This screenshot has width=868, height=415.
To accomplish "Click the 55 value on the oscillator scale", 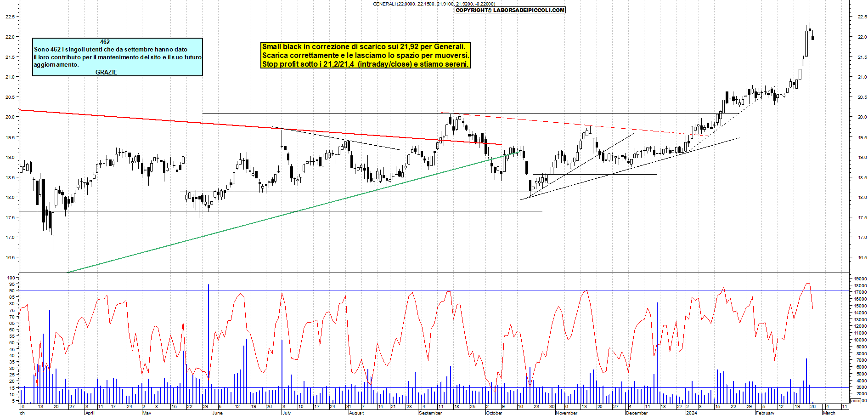I will click(12, 336).
